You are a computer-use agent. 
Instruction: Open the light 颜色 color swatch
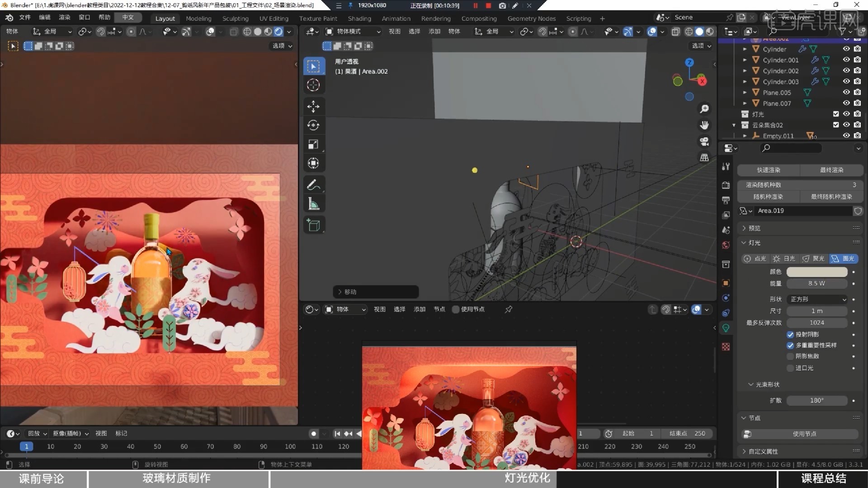[x=817, y=272]
